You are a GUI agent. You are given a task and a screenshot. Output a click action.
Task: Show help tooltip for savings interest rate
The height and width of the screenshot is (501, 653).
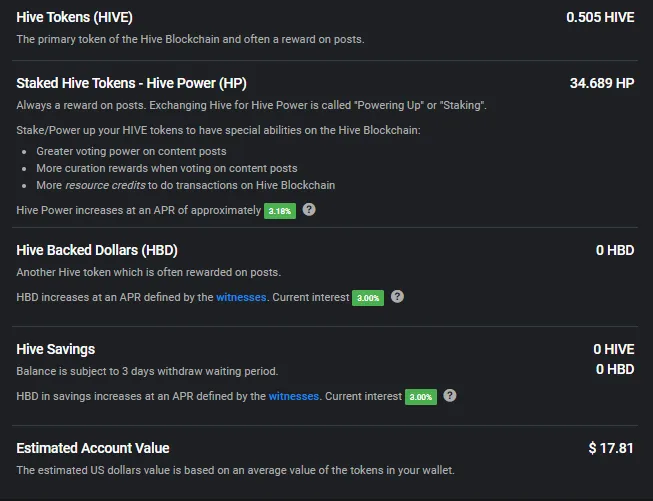pyautogui.click(x=450, y=395)
